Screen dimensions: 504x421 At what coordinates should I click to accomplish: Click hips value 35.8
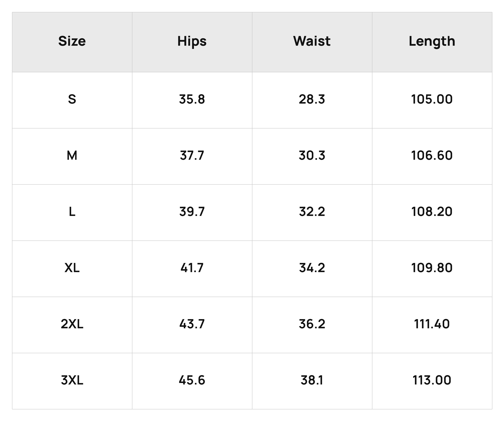[192, 99]
